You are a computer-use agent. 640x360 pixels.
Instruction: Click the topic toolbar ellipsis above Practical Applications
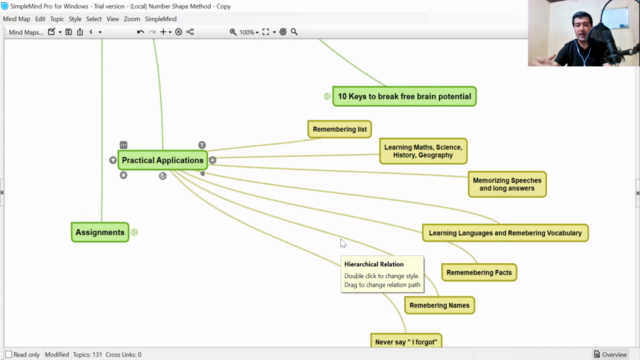click(124, 145)
